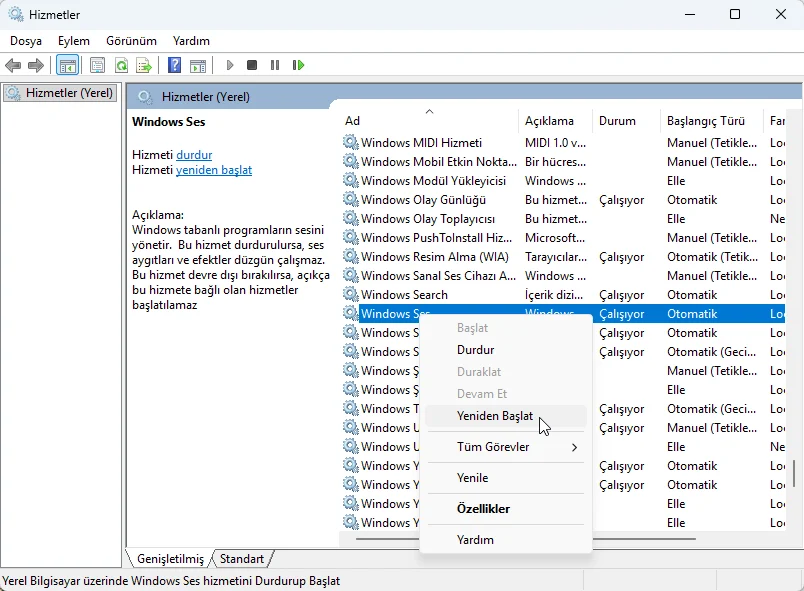The height and width of the screenshot is (591, 804).
Task: Sort by Başlangıç Türü column header
Action: (x=712, y=121)
